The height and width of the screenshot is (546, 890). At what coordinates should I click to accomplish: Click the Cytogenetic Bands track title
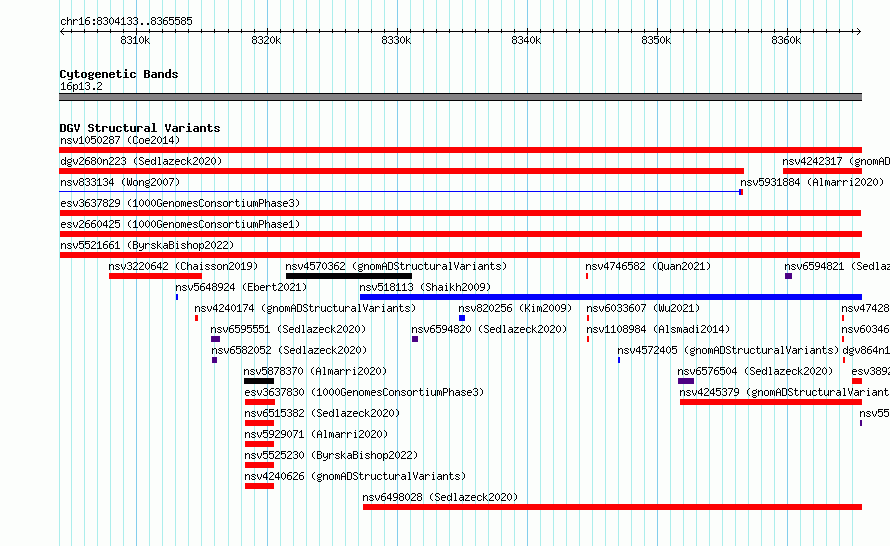(119, 74)
